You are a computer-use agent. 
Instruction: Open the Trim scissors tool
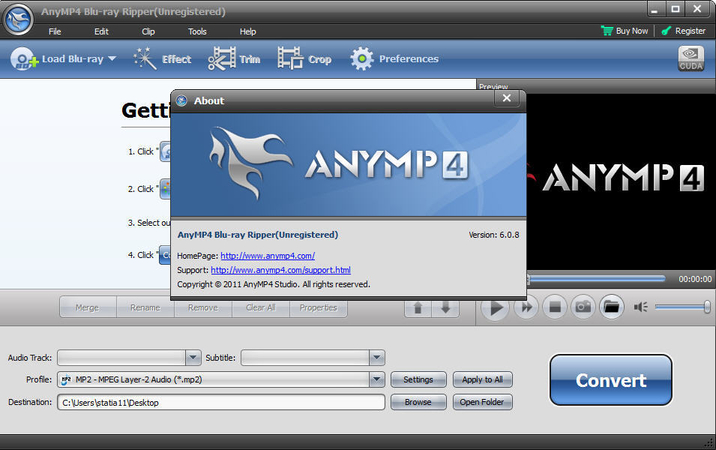click(x=234, y=59)
